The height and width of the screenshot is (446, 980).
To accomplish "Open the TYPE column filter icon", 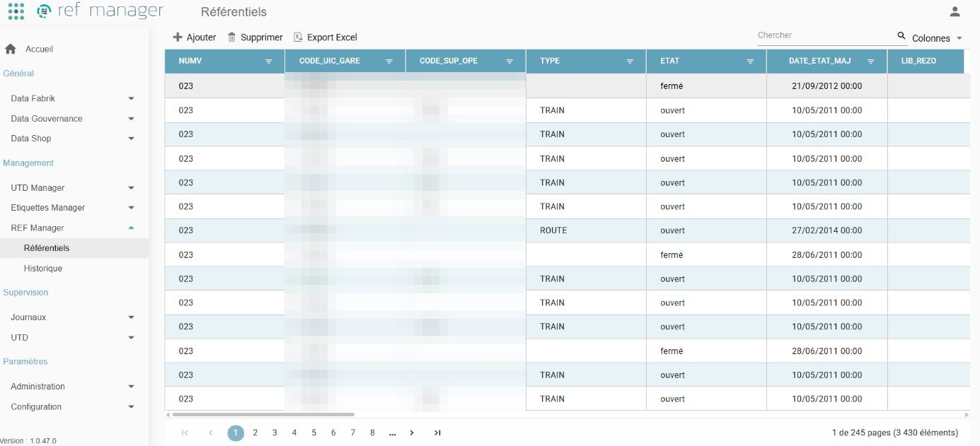I will tap(630, 61).
